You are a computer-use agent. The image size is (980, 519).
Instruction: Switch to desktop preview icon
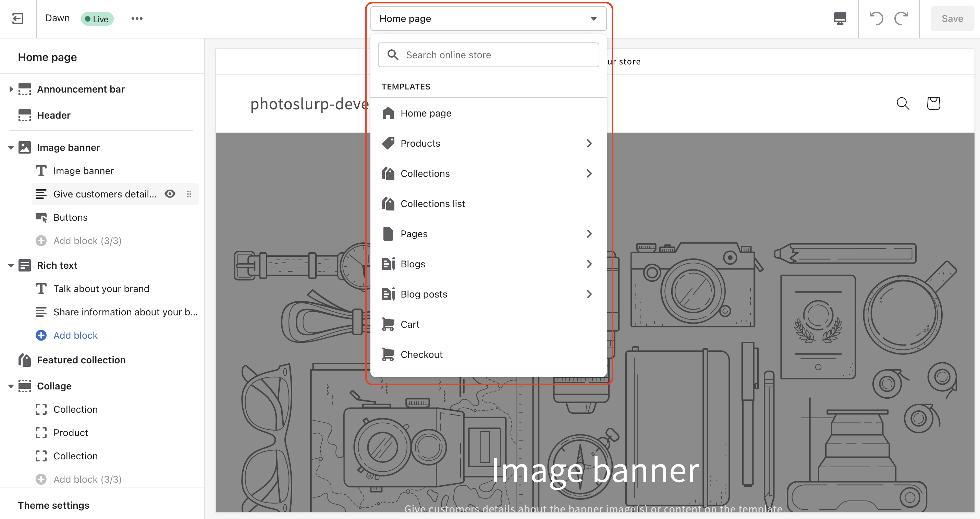[840, 18]
